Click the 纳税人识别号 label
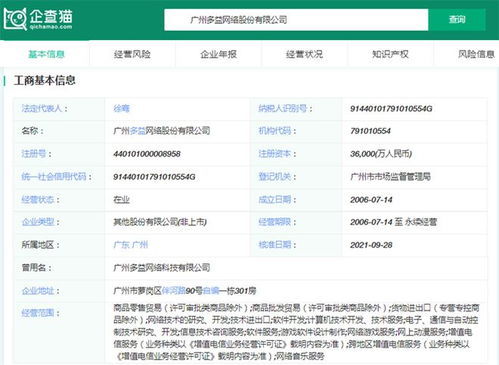This screenshot has height=365, width=499. (x=283, y=108)
